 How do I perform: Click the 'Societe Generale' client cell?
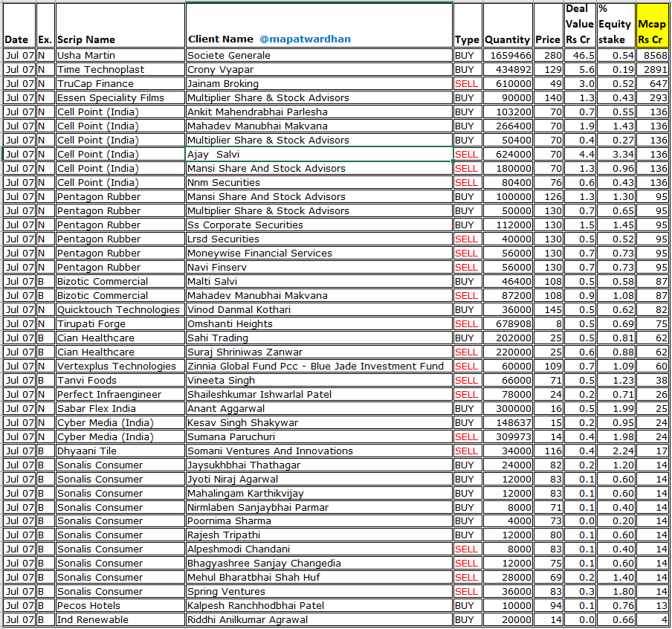pyautogui.click(x=319, y=55)
